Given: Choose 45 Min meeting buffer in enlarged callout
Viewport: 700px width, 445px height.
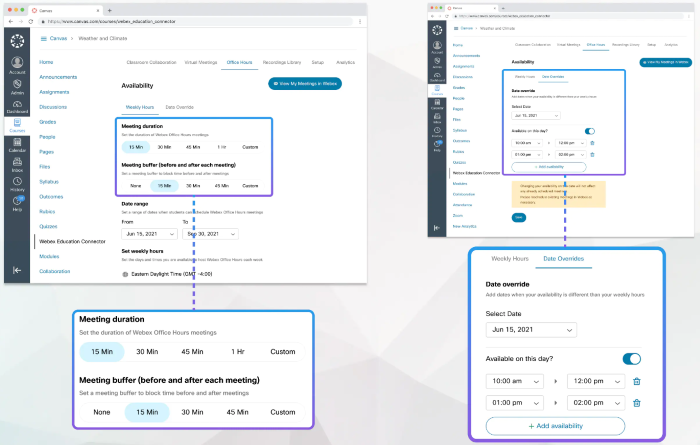Looking at the screenshot, I should click(237, 412).
